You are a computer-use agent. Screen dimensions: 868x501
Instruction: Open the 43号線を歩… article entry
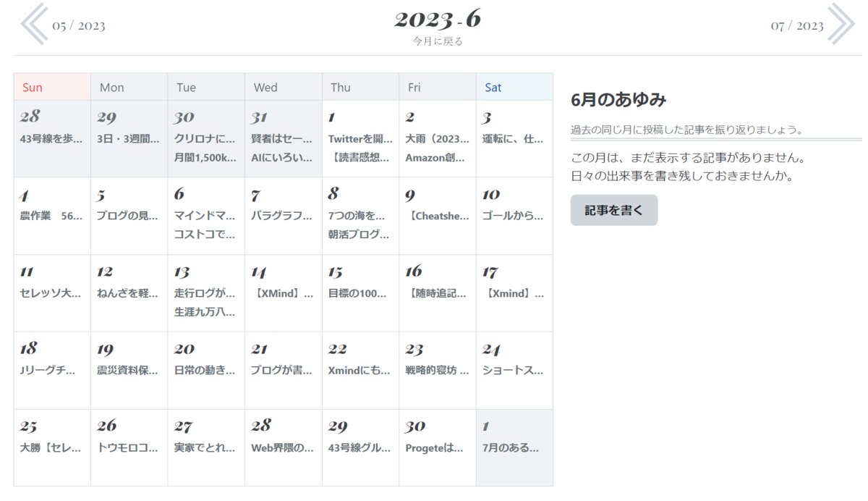[51, 139]
